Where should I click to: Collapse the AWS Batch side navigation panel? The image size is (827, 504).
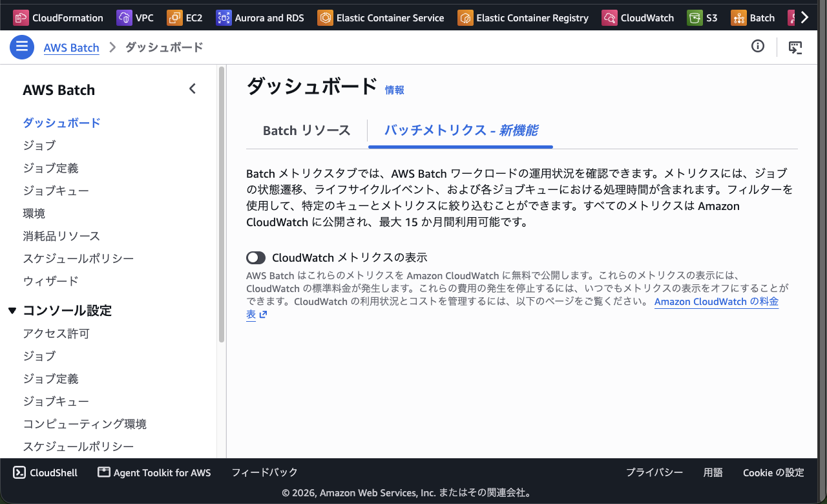[x=192, y=89]
